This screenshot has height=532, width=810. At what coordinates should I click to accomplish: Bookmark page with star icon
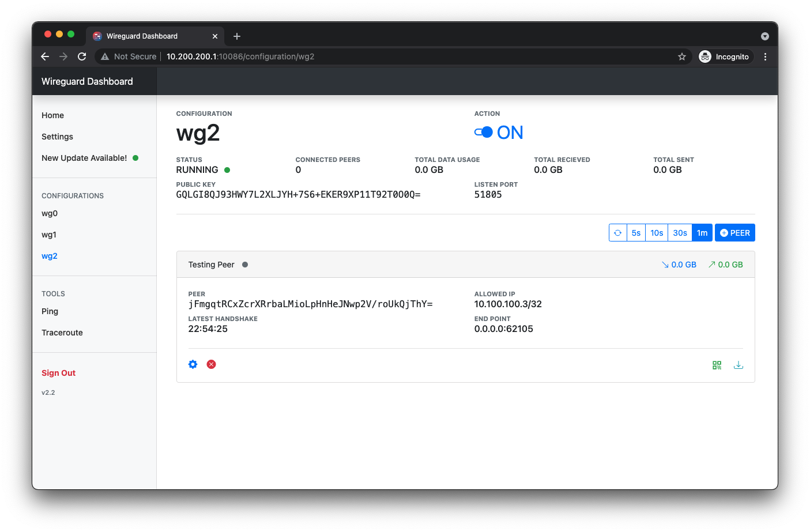click(682, 56)
